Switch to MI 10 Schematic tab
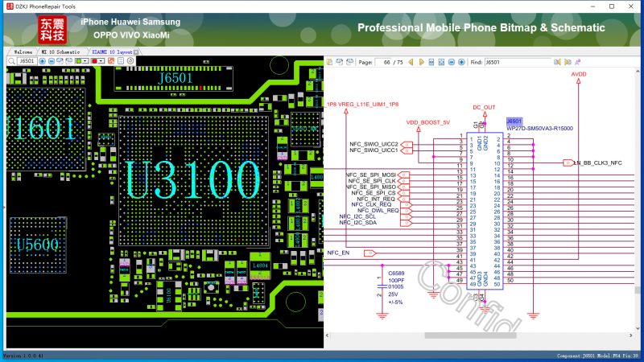 pyautogui.click(x=61, y=51)
